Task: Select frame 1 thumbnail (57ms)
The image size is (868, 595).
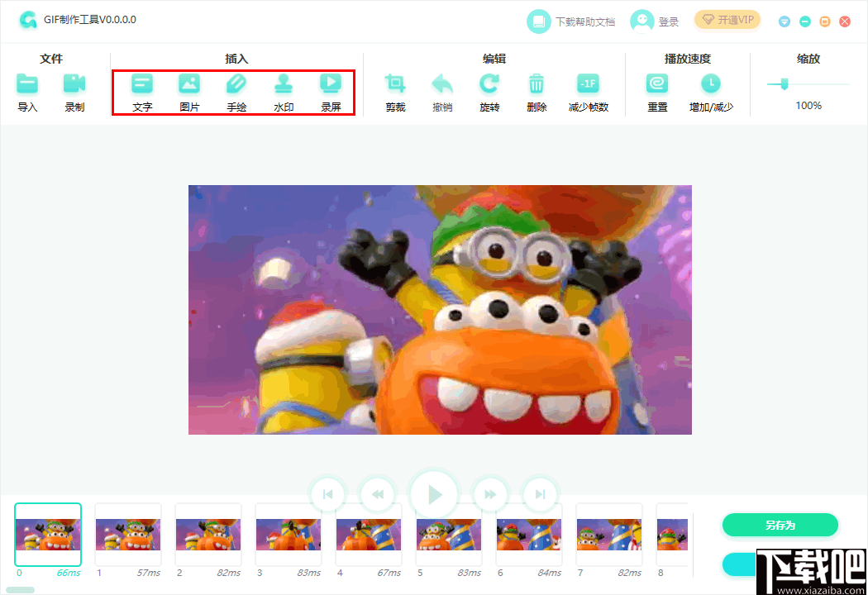Action: click(128, 534)
